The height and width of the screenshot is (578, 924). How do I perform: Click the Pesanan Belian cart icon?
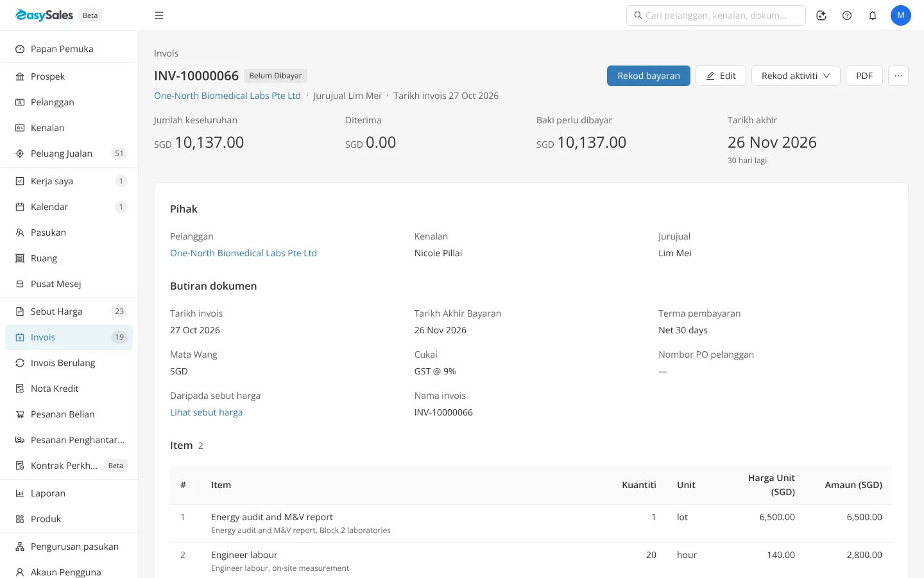point(20,414)
